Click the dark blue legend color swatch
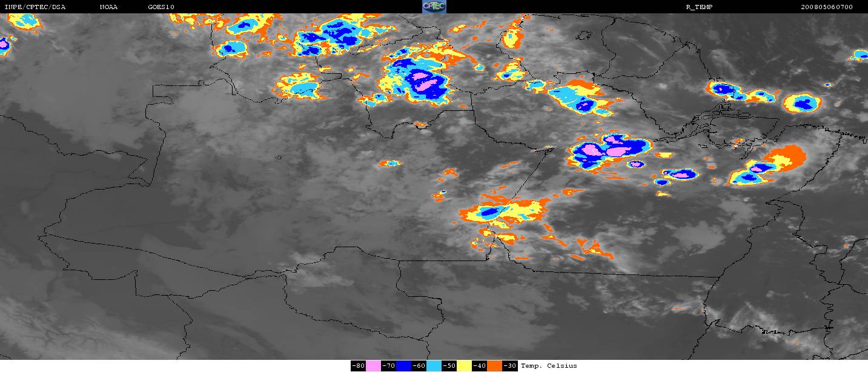The image size is (868, 372). click(403, 366)
